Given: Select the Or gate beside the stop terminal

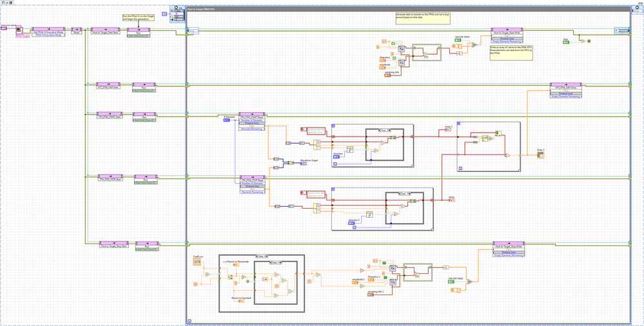Looking at the screenshot, I should tap(582, 41).
